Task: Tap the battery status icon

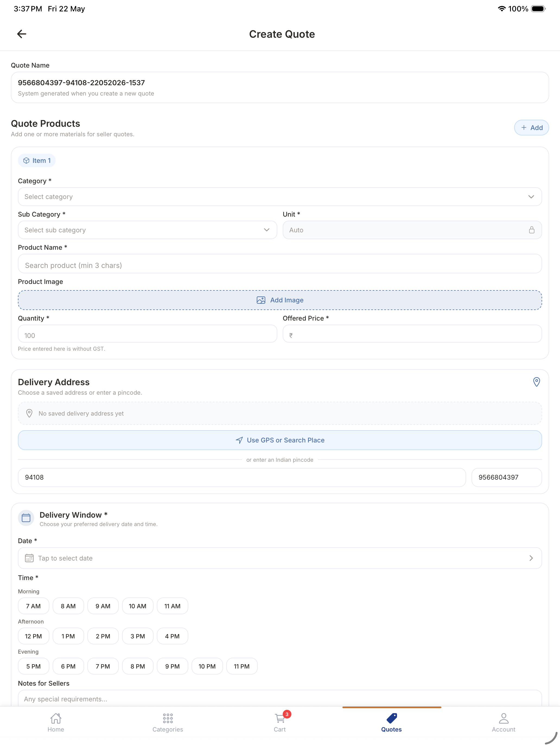Action: 538,9
